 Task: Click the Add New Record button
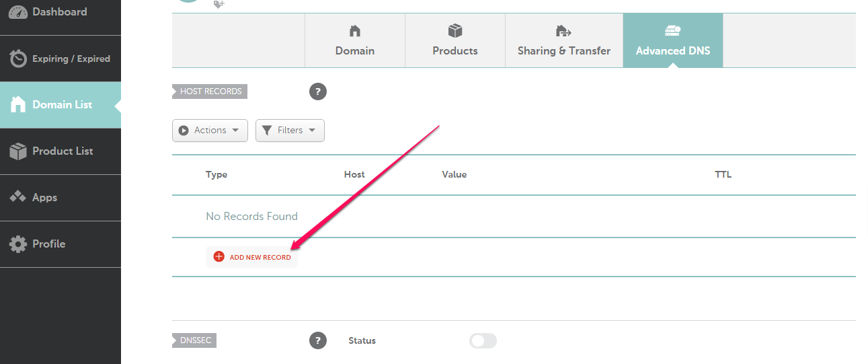[x=260, y=257]
